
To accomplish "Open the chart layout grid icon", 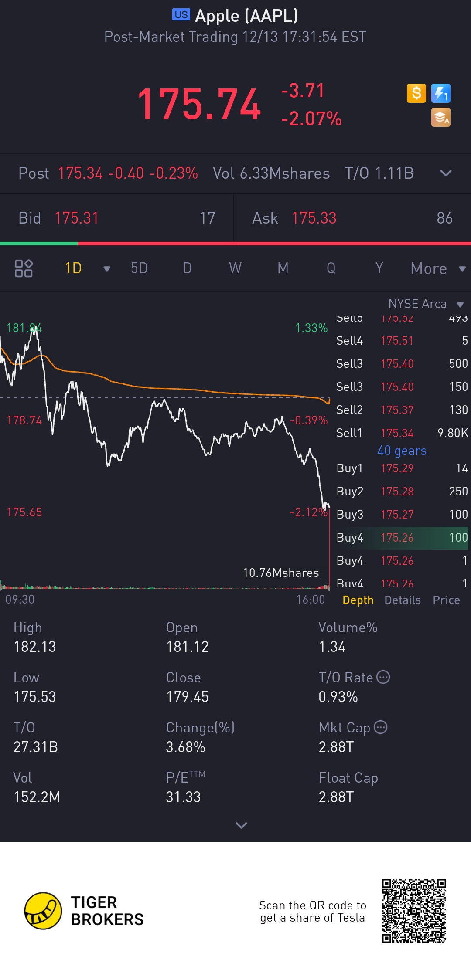I will click(x=24, y=268).
